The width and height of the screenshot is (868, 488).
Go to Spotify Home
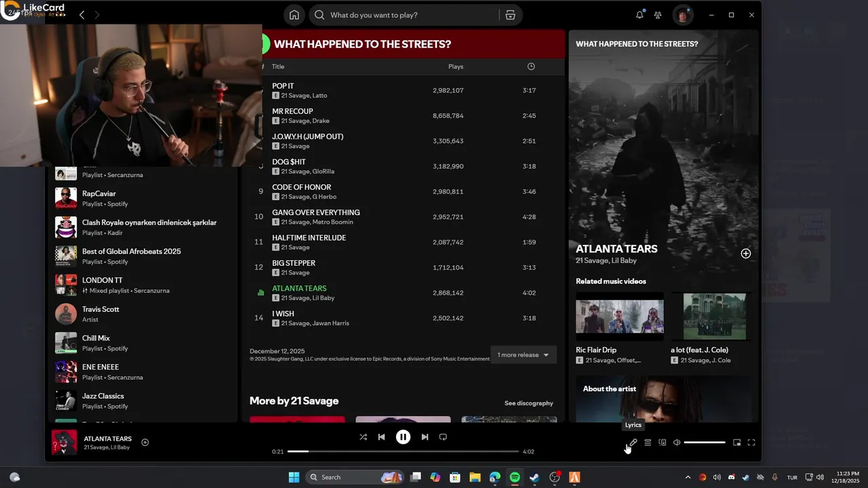294,15
